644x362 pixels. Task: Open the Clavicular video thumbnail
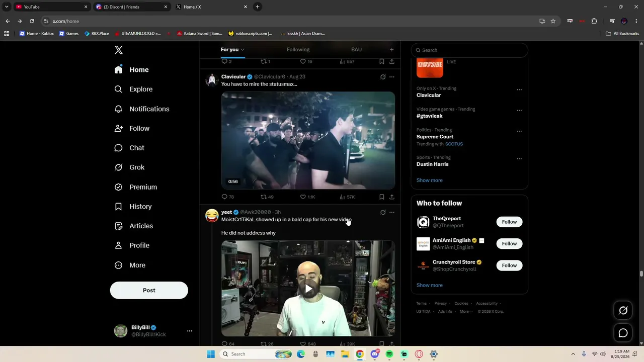coord(308,140)
